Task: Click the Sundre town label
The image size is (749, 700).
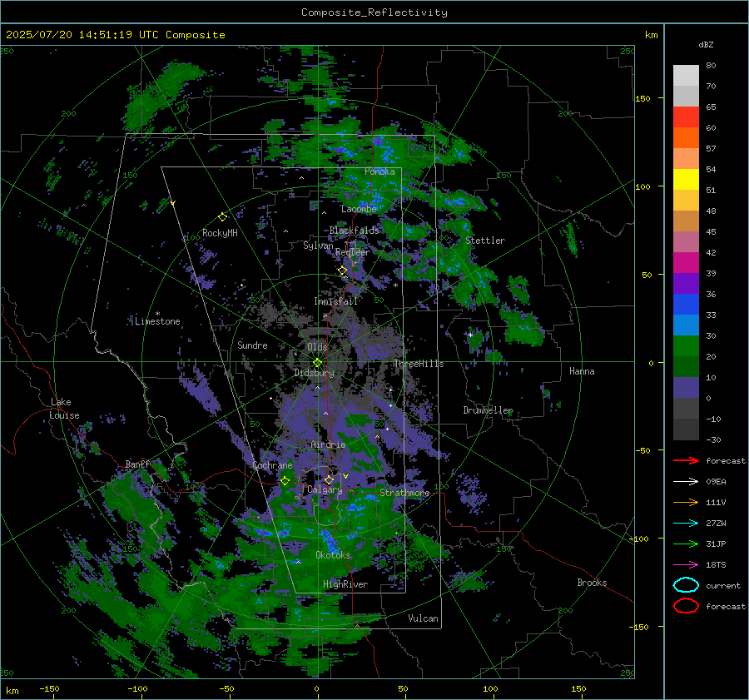Action: (252, 345)
